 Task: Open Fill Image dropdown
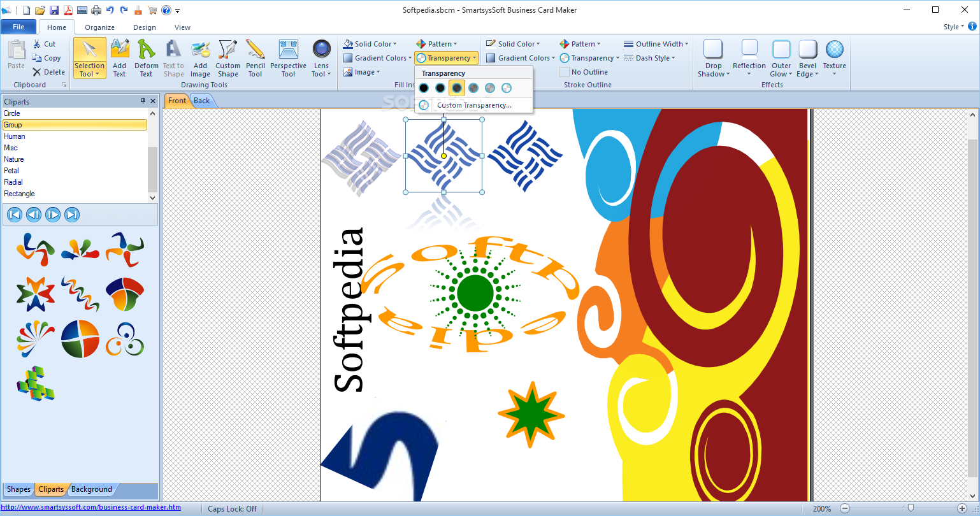click(362, 72)
